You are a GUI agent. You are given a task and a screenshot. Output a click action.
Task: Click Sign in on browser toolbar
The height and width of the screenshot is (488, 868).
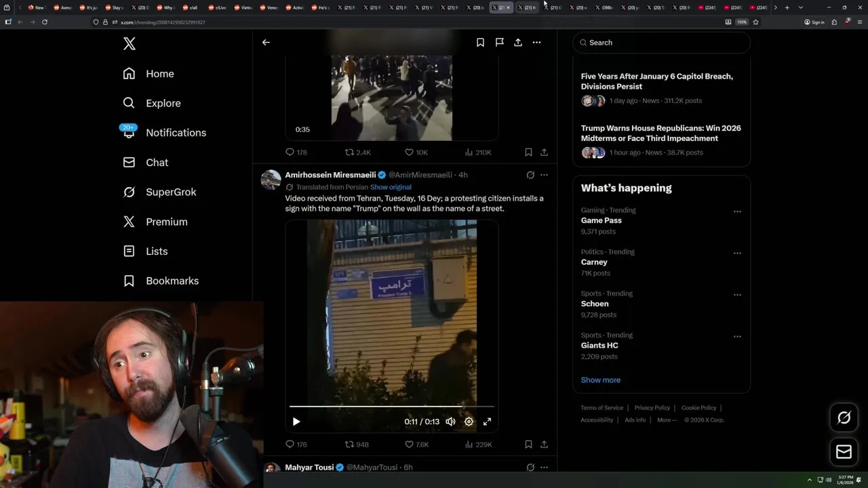(814, 22)
